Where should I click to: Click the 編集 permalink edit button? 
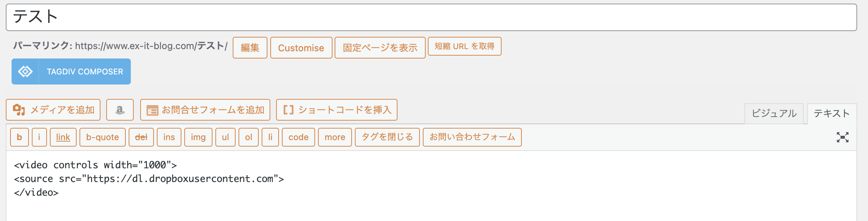click(x=250, y=48)
